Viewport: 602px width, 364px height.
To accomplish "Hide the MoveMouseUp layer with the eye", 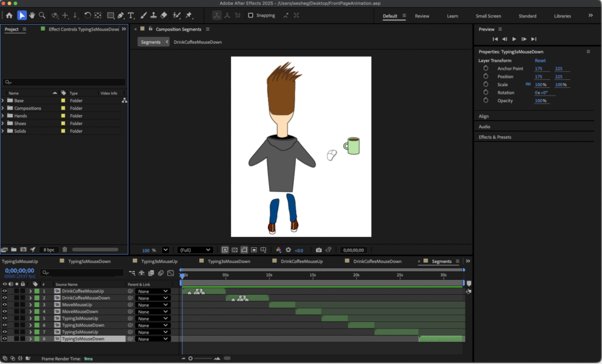I will tap(5, 305).
